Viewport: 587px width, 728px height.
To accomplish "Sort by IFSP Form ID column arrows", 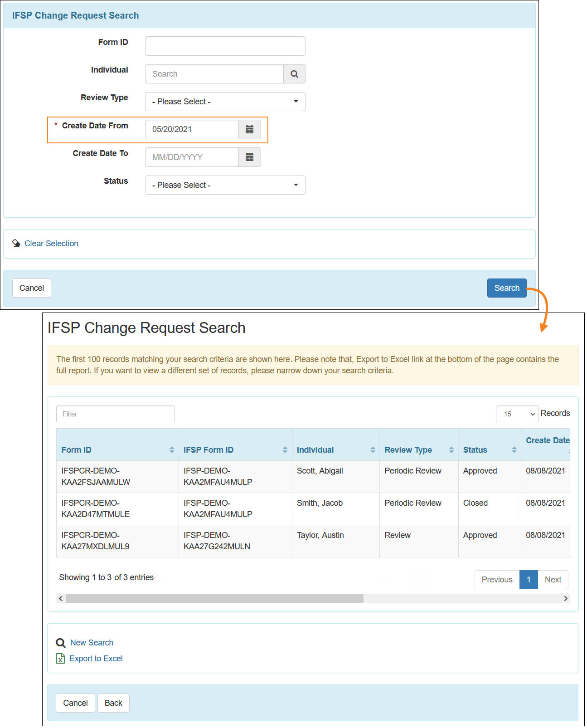I will pyautogui.click(x=285, y=450).
